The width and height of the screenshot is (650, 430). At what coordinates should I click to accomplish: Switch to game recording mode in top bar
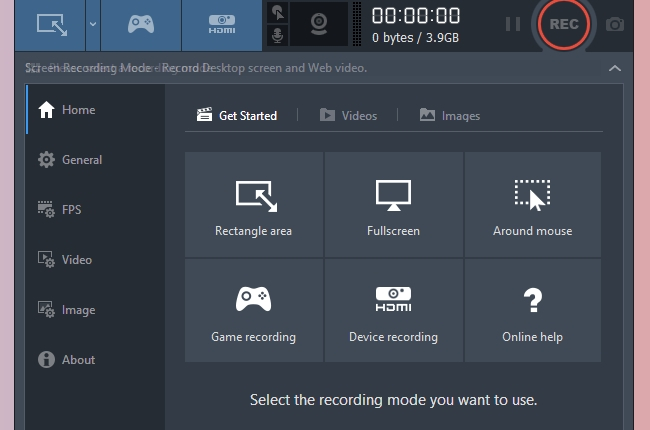pyautogui.click(x=141, y=25)
